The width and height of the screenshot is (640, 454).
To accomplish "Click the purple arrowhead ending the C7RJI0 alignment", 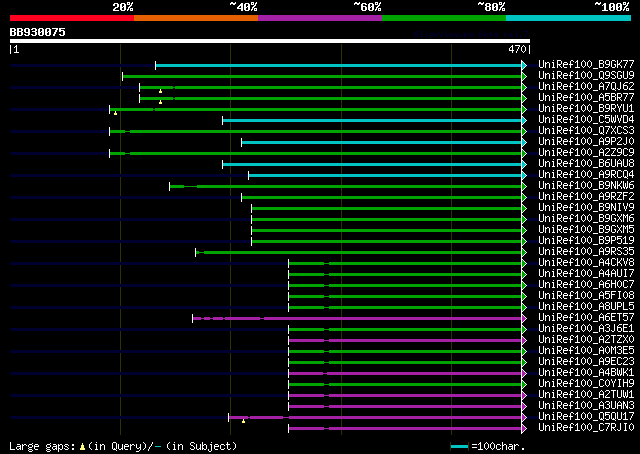I will 524,428.
